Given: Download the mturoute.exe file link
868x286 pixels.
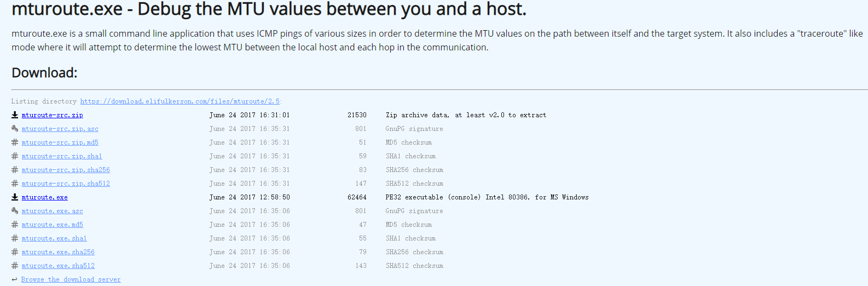Looking at the screenshot, I should point(45,197).
